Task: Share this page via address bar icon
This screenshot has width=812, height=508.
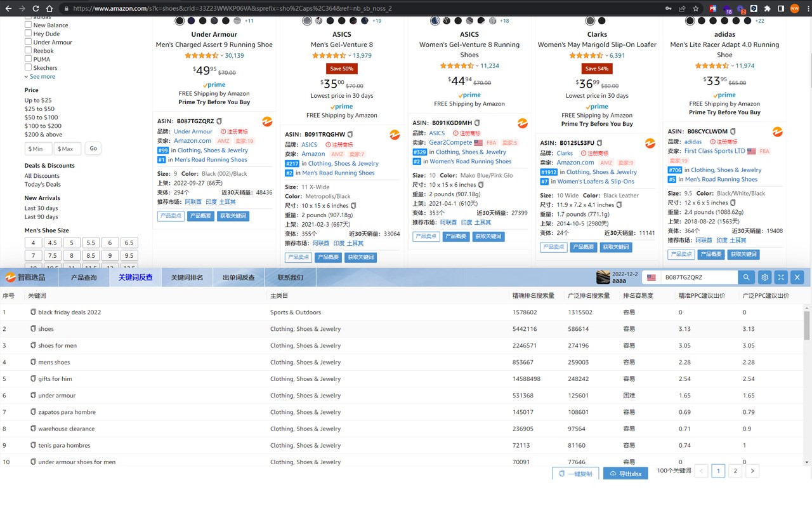Action: coord(682,8)
